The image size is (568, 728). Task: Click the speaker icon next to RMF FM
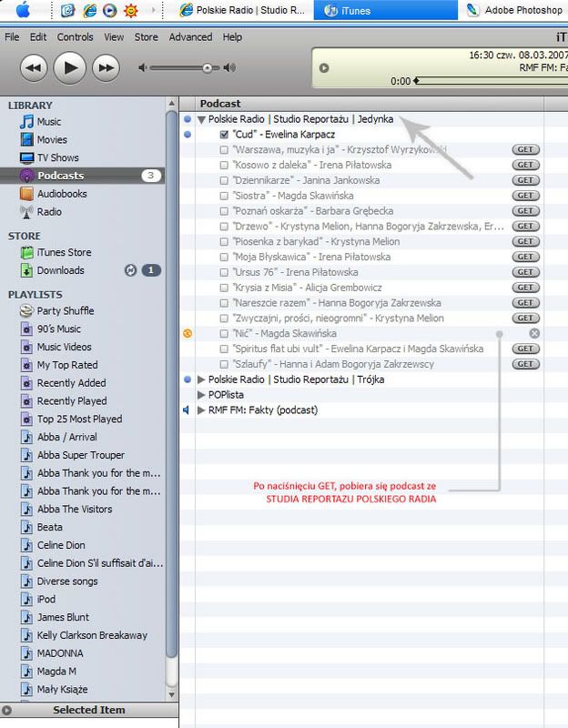coord(187,410)
